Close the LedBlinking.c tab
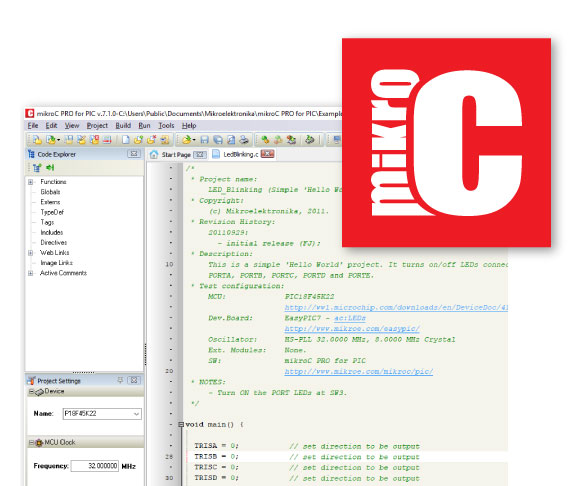Screen dimensions: 573x486 pos(267,154)
